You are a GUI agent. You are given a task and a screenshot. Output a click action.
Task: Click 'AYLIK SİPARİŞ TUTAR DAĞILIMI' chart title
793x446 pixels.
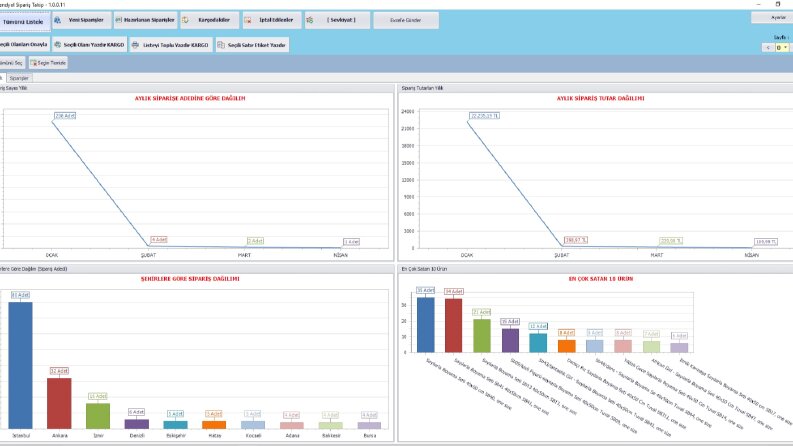600,98
